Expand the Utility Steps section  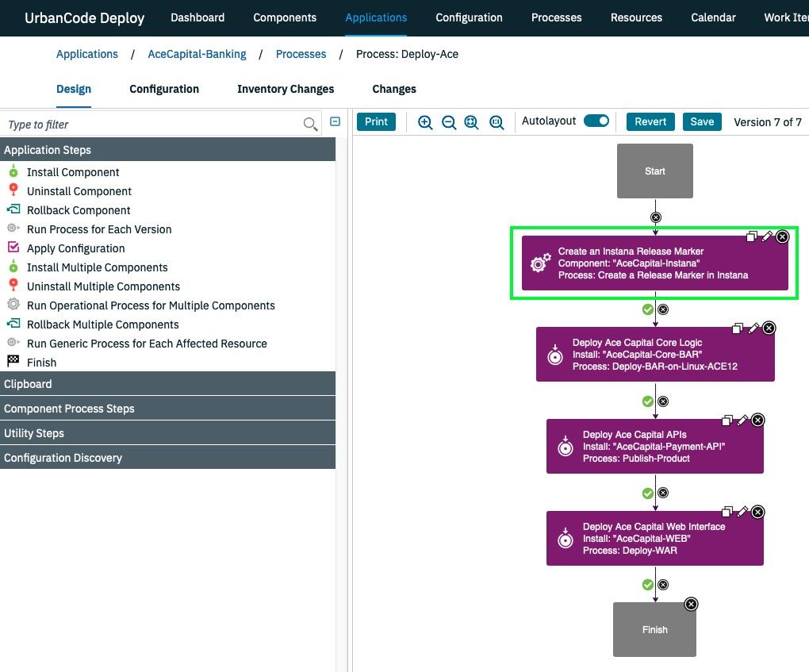[x=167, y=433]
